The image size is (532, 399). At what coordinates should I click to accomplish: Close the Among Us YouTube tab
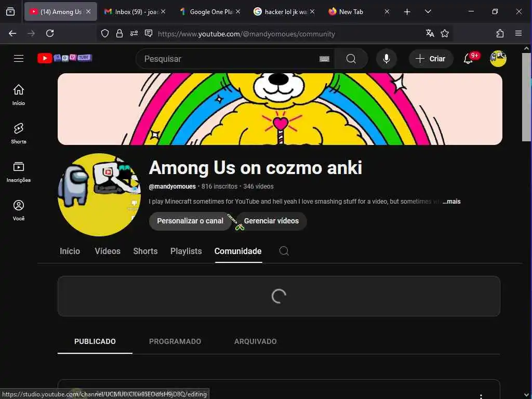pos(88,11)
